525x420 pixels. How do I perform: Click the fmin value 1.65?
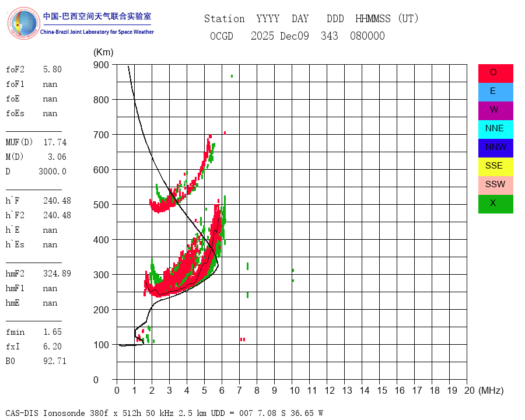(x=52, y=332)
